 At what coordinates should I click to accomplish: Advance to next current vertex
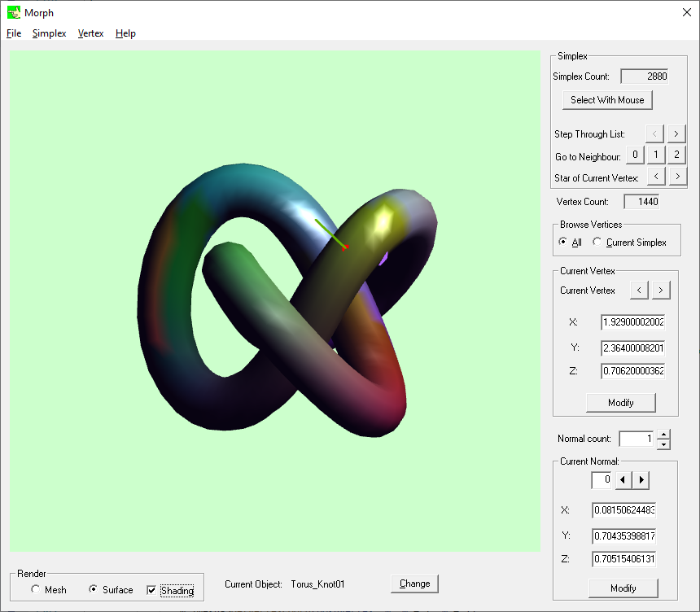tap(661, 290)
